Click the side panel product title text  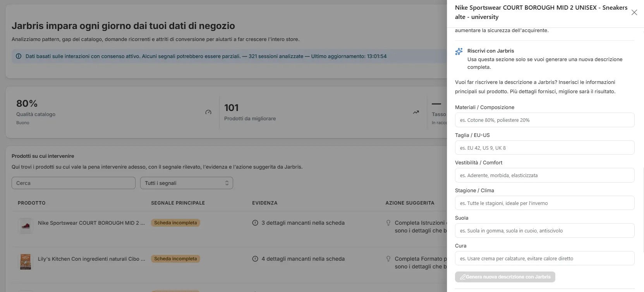pos(541,12)
